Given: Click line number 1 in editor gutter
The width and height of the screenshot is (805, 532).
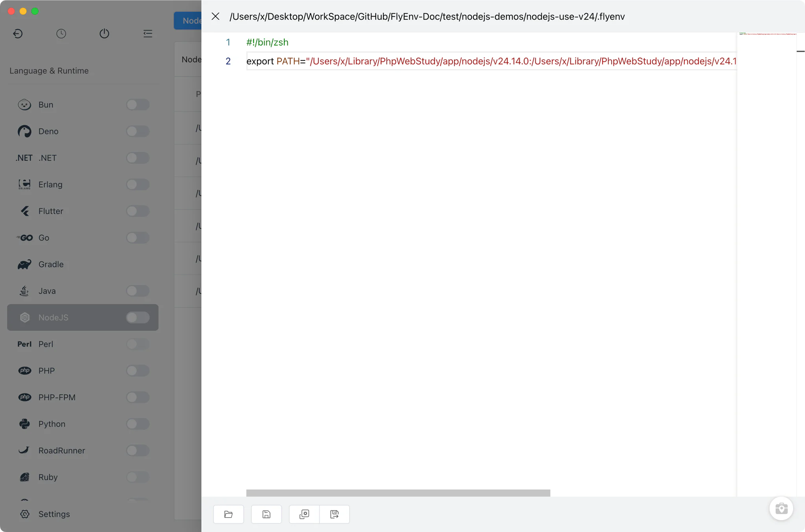Looking at the screenshot, I should (228, 42).
